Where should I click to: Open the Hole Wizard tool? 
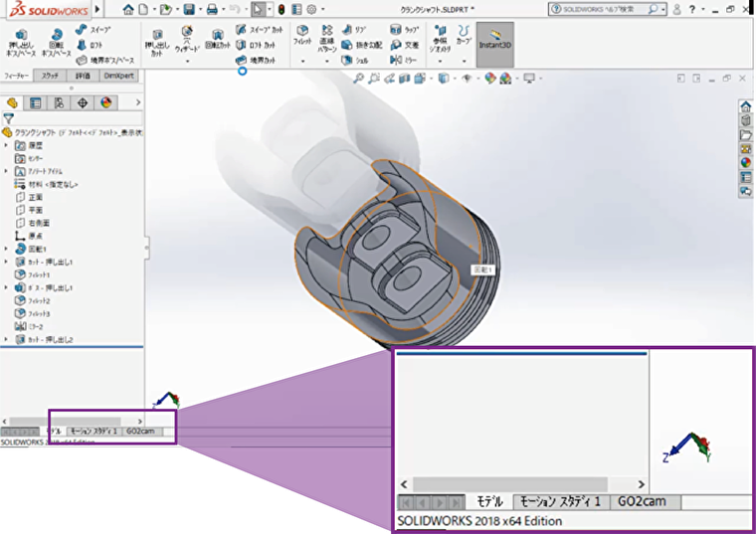(x=187, y=40)
